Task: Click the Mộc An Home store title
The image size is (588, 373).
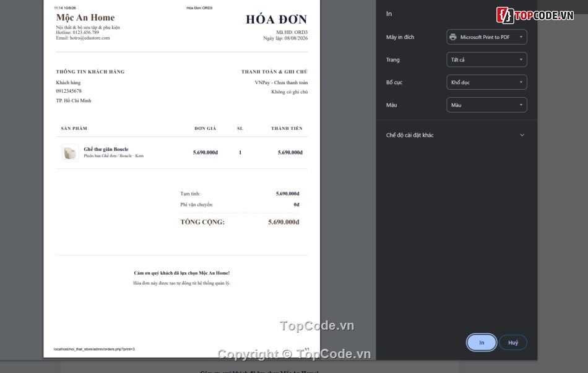Action: click(85, 17)
